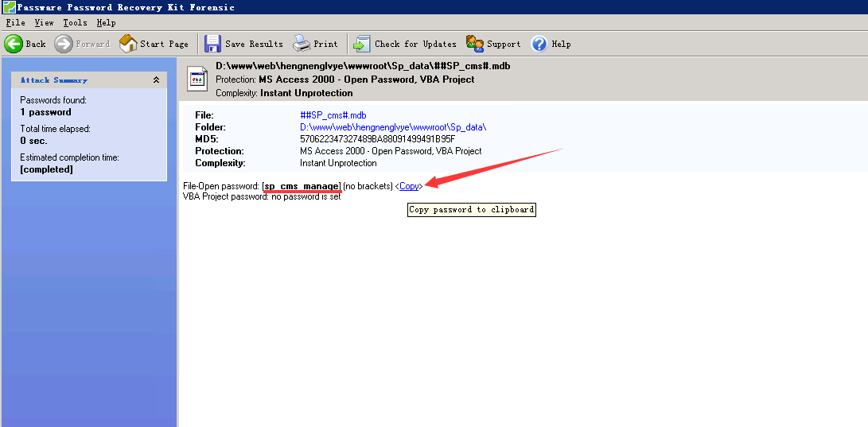
Task: Click the Back toolbar label
Action: click(36, 44)
